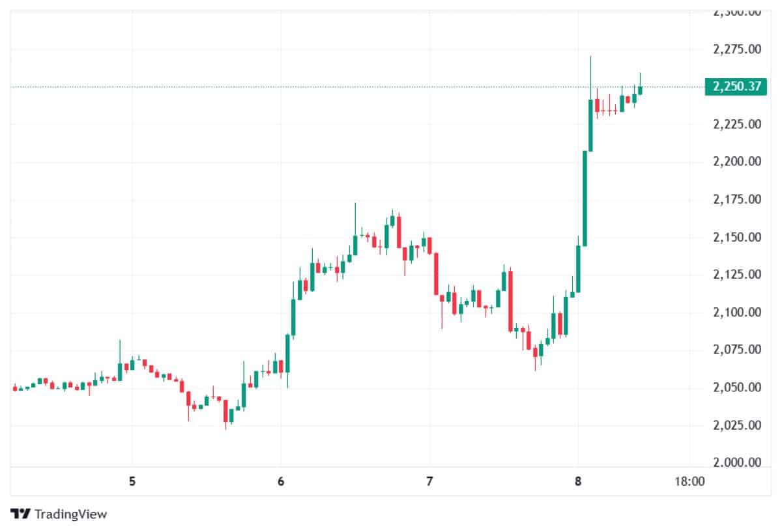Click the green 2,250.37 current price label
Screen dimensions: 782x532
[737, 87]
